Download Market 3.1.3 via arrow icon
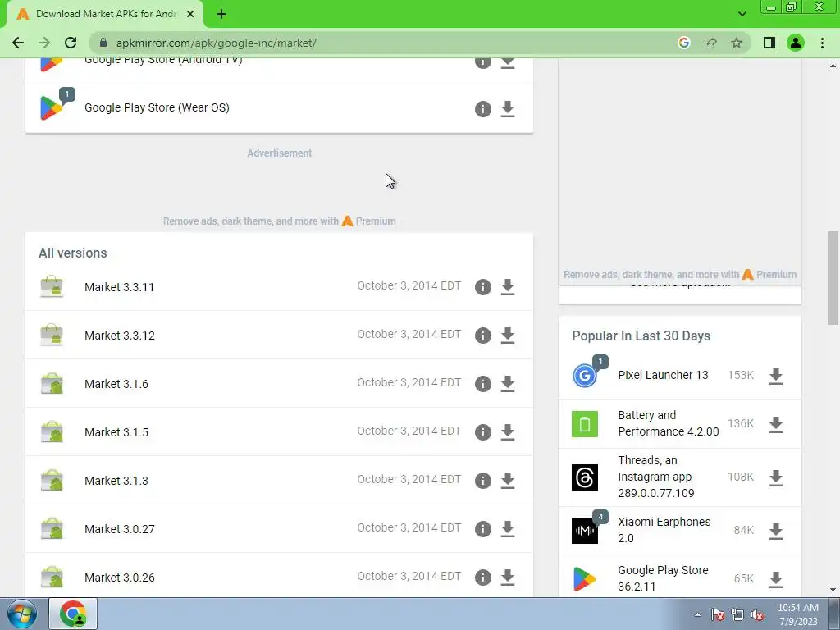This screenshot has height=630, width=840. pos(507,481)
